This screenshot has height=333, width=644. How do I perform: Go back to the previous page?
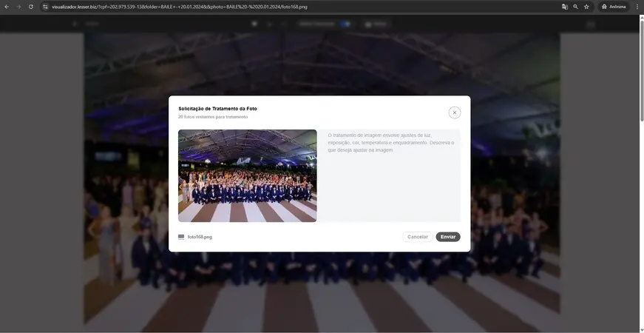[7, 7]
